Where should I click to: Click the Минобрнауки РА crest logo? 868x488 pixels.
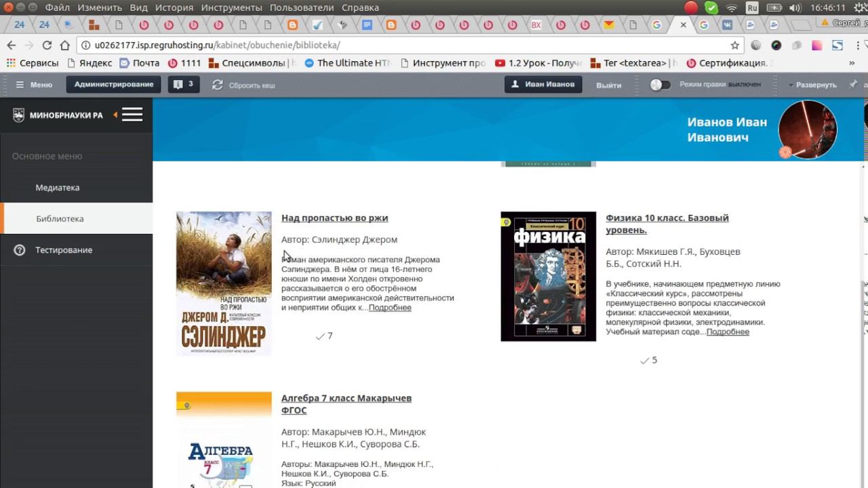(19, 115)
